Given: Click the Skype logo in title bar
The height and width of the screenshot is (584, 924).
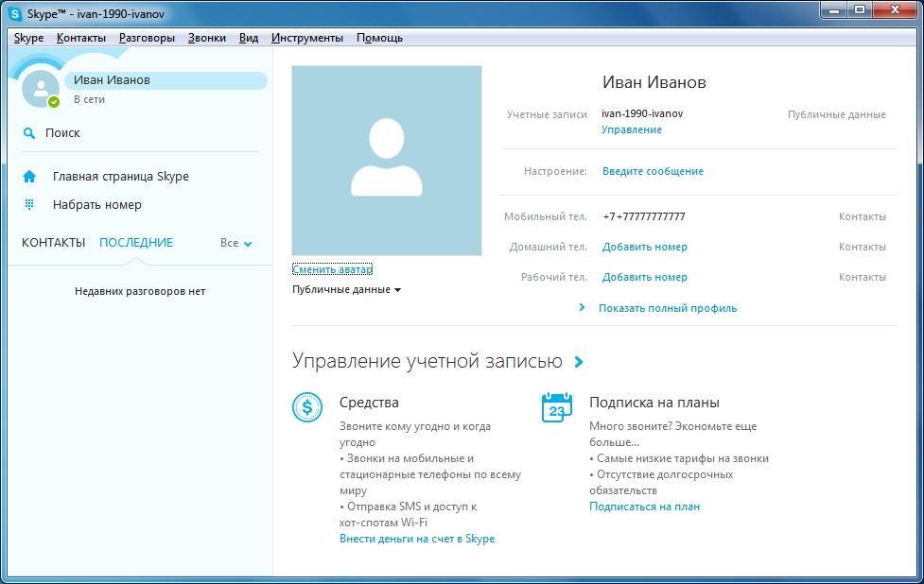Looking at the screenshot, I should [14, 13].
